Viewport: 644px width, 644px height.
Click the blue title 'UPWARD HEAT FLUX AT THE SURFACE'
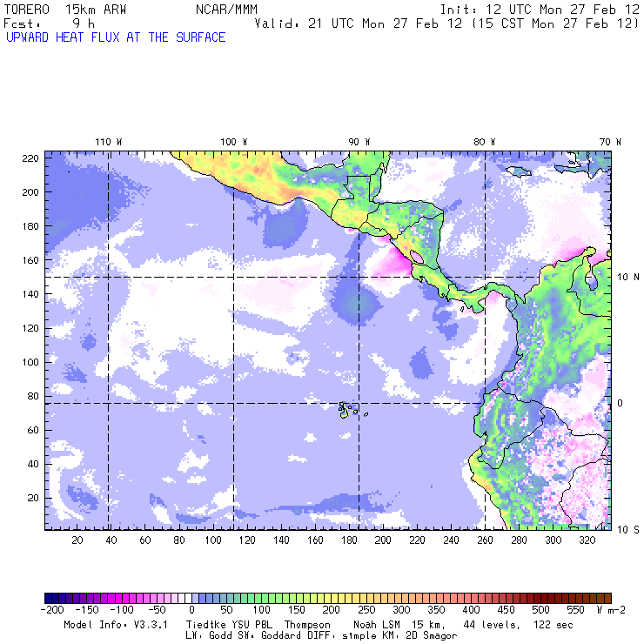[x=116, y=37]
